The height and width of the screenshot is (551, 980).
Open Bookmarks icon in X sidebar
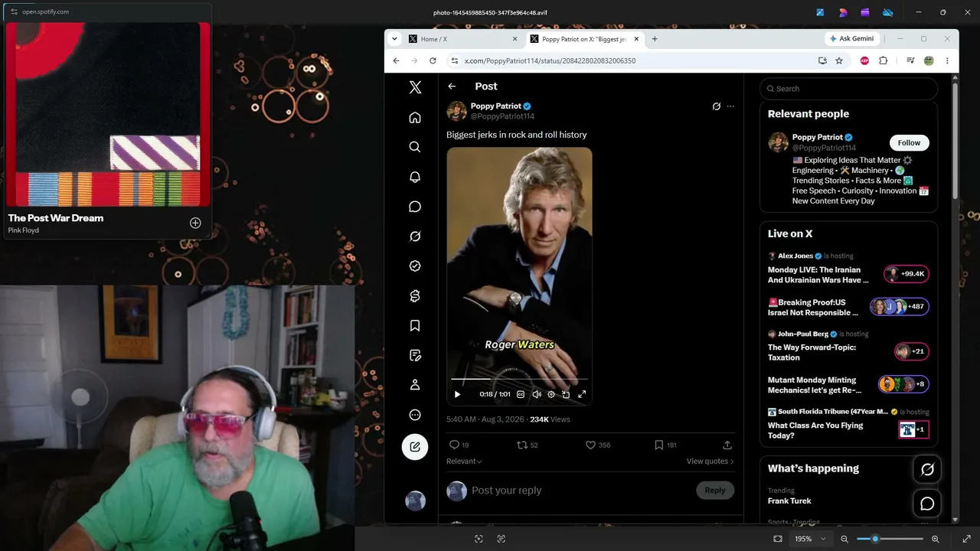coord(415,326)
